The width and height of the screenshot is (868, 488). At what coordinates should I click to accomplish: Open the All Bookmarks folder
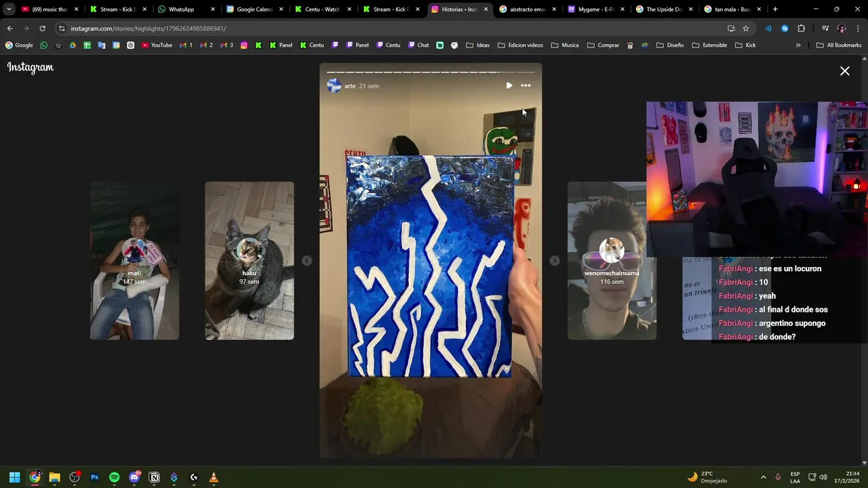click(839, 45)
